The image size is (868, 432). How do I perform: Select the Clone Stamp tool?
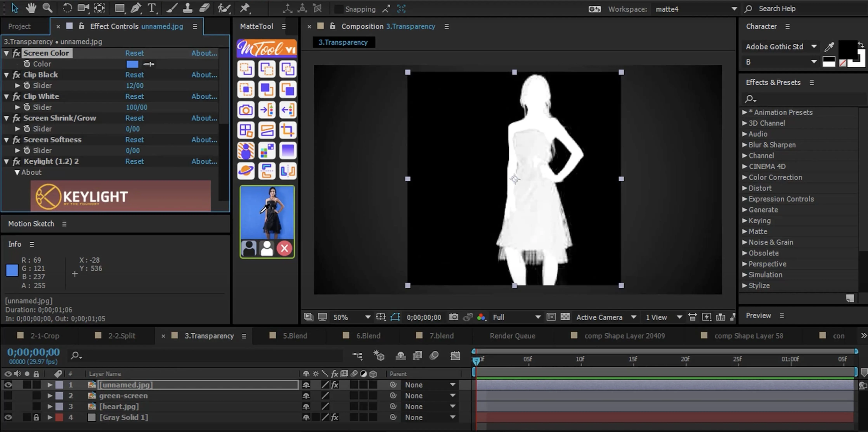click(187, 8)
